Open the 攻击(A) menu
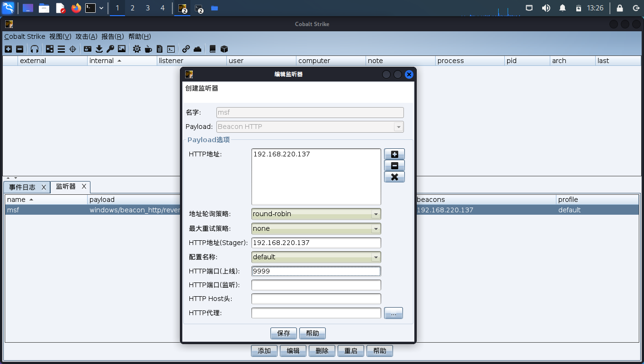 click(x=87, y=36)
